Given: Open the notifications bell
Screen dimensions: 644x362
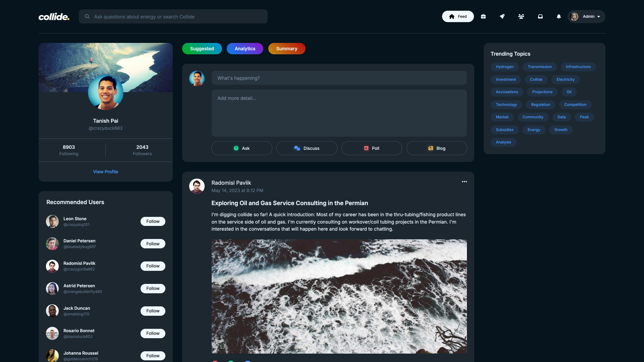Looking at the screenshot, I should 558,16.
